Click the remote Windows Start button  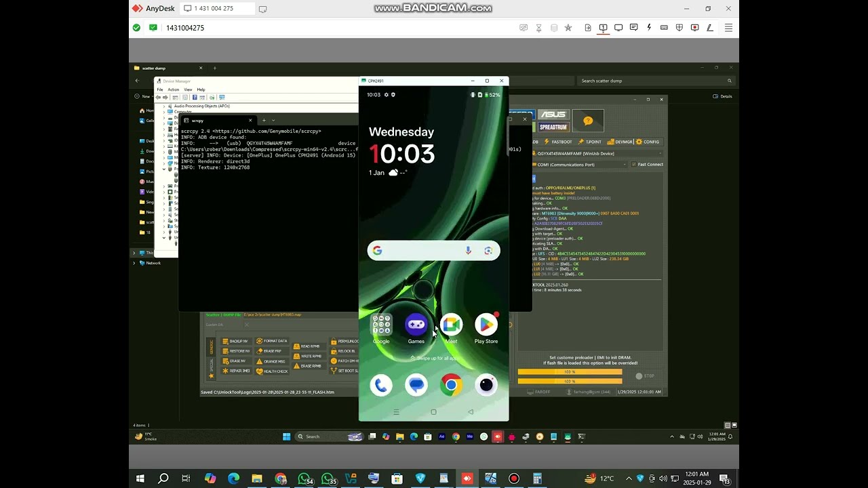pyautogui.click(x=286, y=436)
